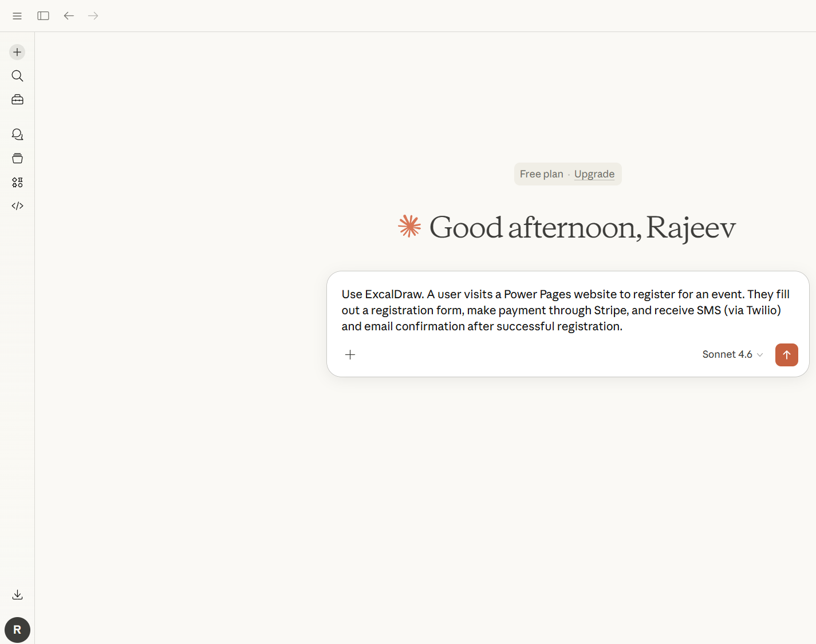Viewport: 816px width, 644px height.
Task: Open the Code icon in sidebar
Action: click(x=17, y=206)
